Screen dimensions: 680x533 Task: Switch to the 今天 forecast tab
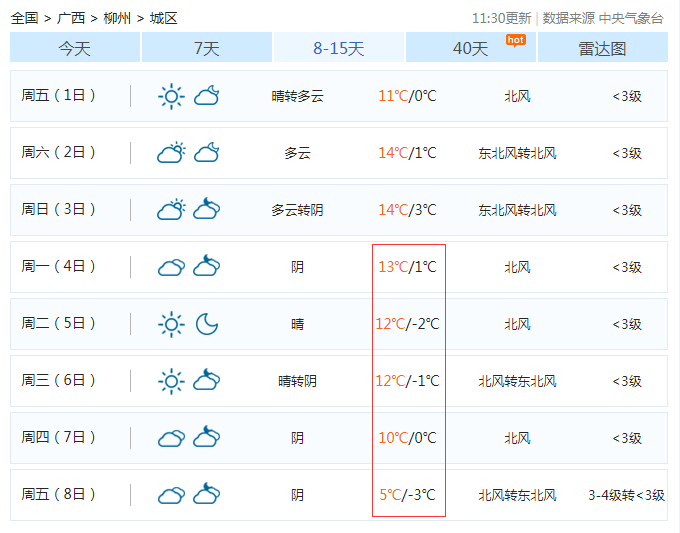(75, 48)
